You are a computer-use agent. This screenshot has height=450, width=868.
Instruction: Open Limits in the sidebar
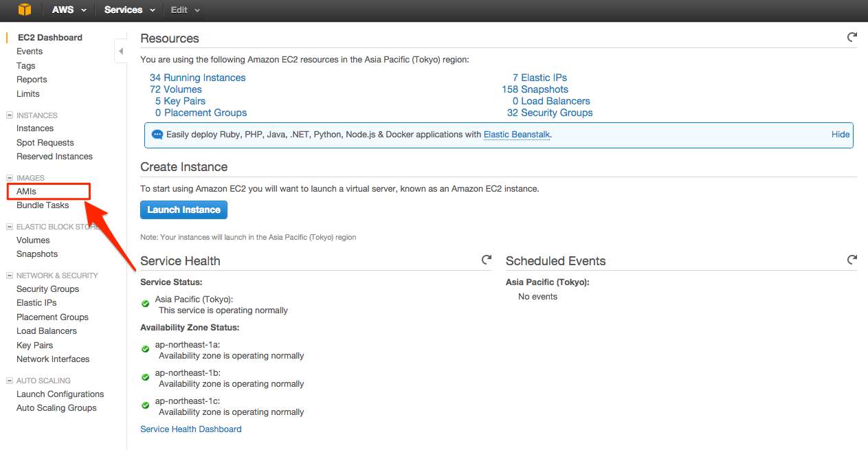tap(28, 94)
